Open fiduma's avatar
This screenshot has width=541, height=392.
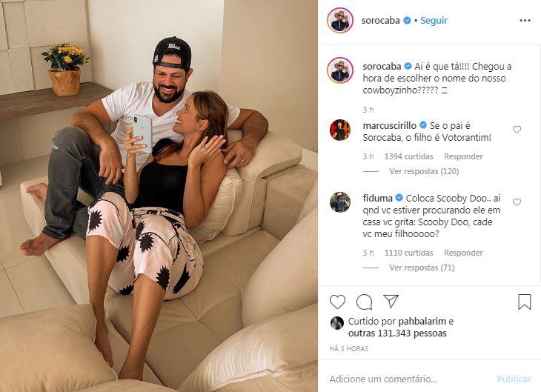pos(340,202)
